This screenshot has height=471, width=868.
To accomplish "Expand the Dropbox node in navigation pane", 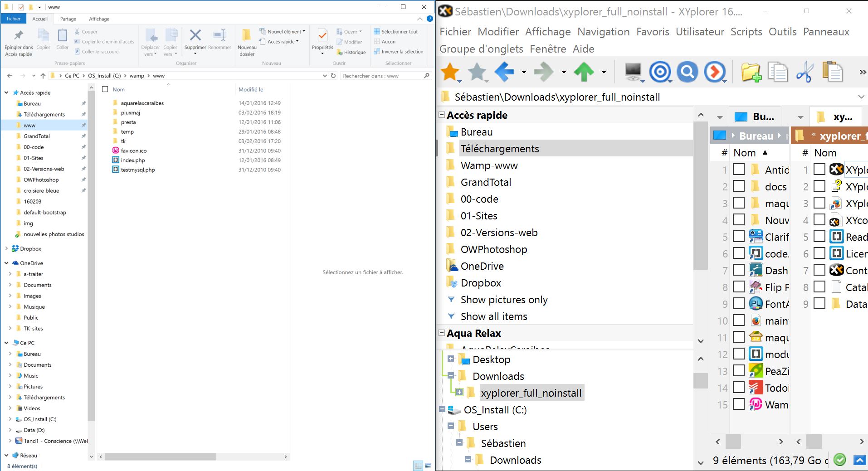I will coord(6,249).
